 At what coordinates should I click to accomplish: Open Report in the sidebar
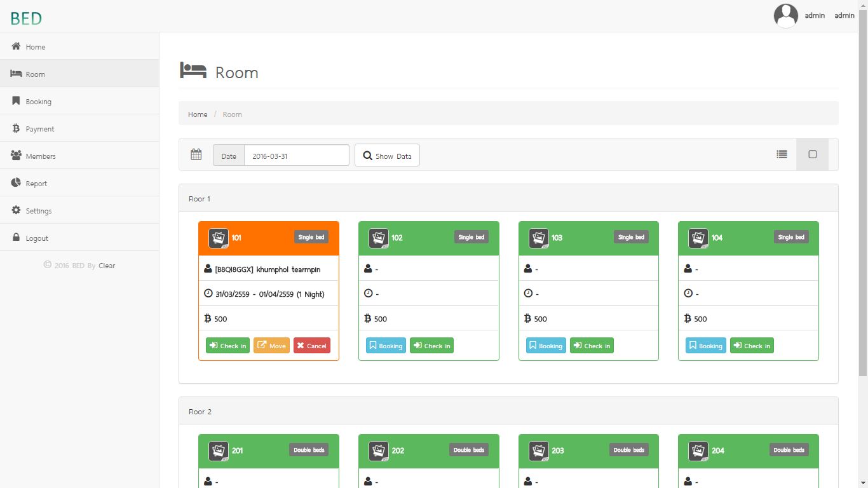click(x=79, y=183)
